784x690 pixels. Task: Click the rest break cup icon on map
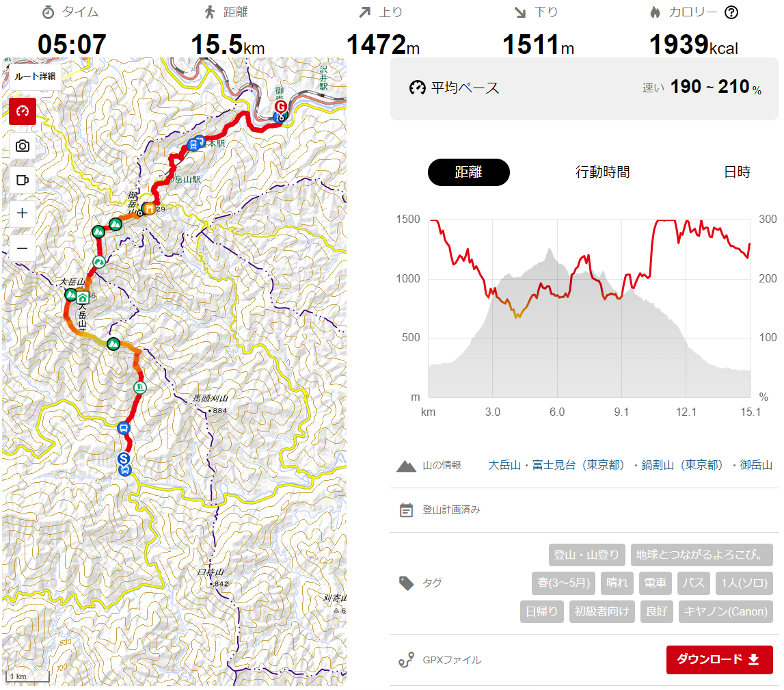click(x=23, y=180)
